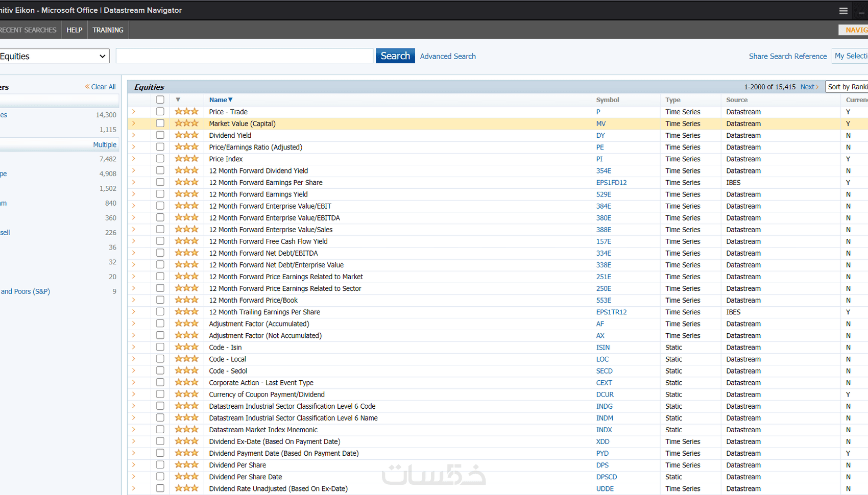
Task: Expand the Price - Trade row
Action: click(x=134, y=111)
